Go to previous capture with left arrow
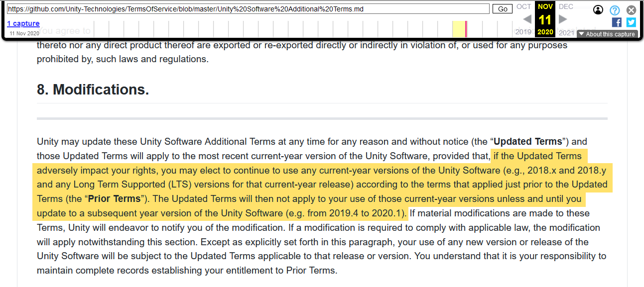This screenshot has width=644, height=287. [x=526, y=19]
